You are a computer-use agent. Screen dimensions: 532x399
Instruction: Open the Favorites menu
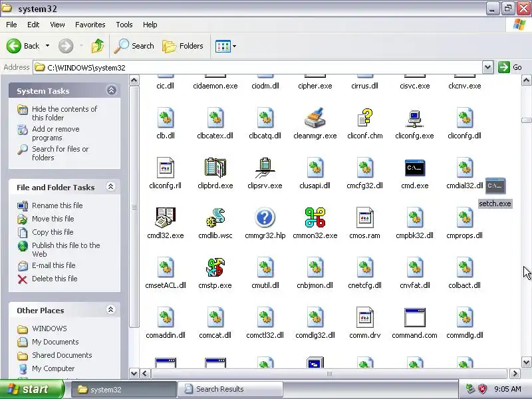click(x=90, y=25)
